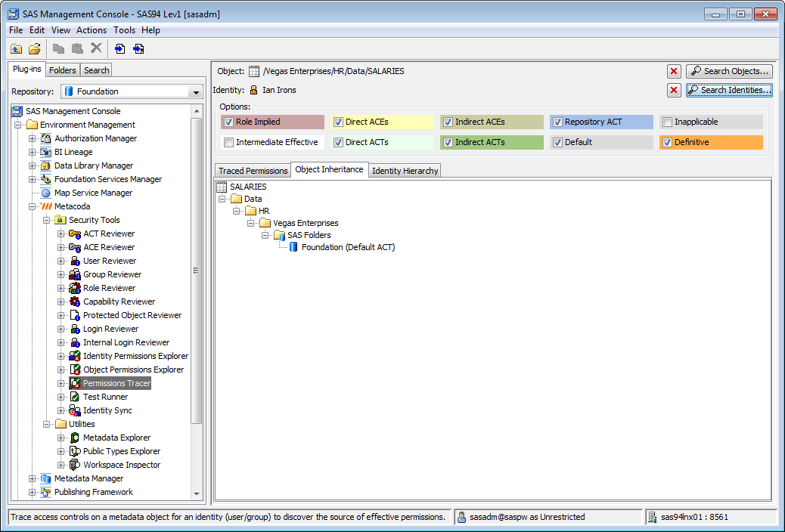Image resolution: width=785 pixels, height=532 pixels.
Task: Open the Identity Permissions Explorer icon
Action: pos(75,356)
